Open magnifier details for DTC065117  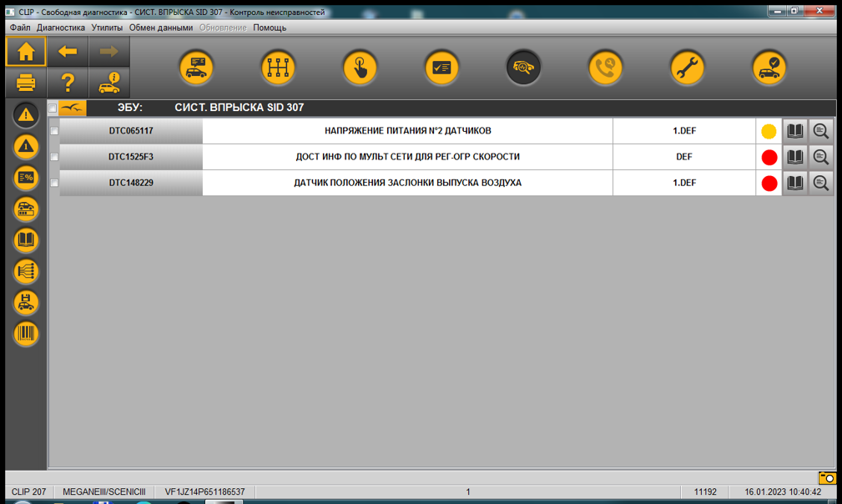point(820,131)
